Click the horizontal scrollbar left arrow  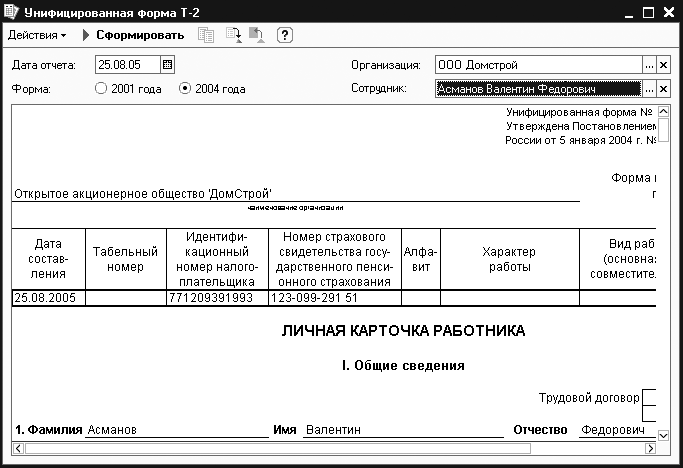tap(18, 448)
